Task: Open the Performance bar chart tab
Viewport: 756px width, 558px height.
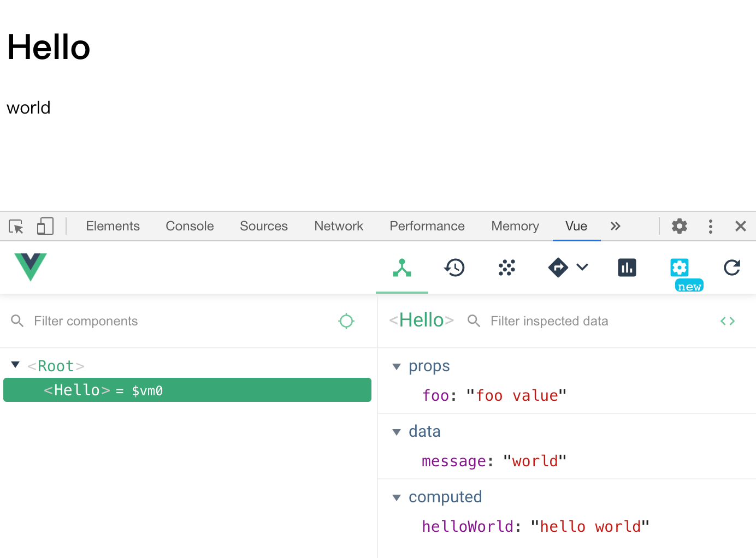Action: [x=627, y=268]
